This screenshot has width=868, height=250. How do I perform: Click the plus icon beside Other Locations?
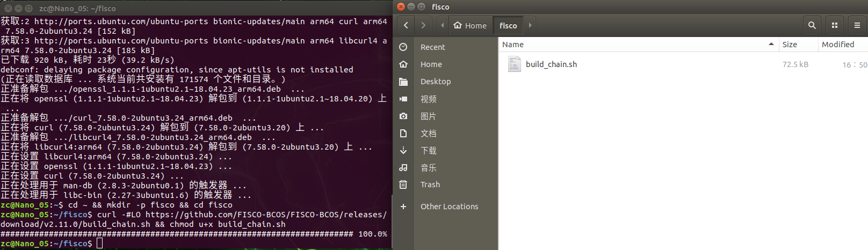click(403, 207)
